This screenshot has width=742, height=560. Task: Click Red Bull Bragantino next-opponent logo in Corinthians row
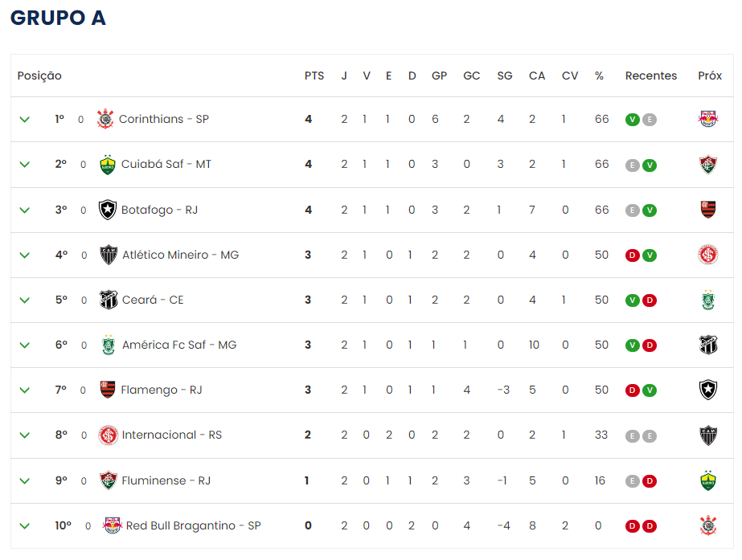coord(708,119)
